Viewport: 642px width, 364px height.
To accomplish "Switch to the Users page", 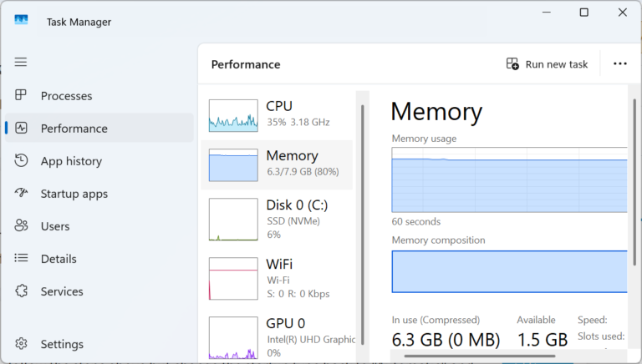I will (x=99, y=226).
